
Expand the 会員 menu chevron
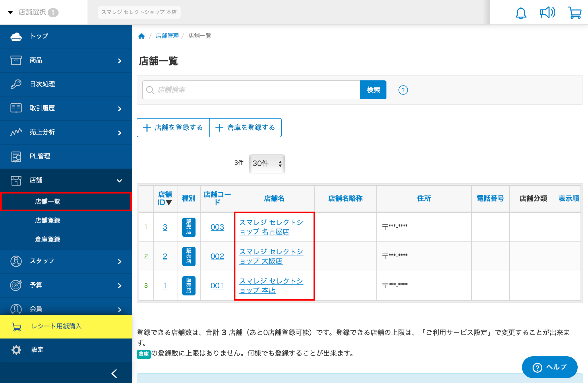coord(120,310)
